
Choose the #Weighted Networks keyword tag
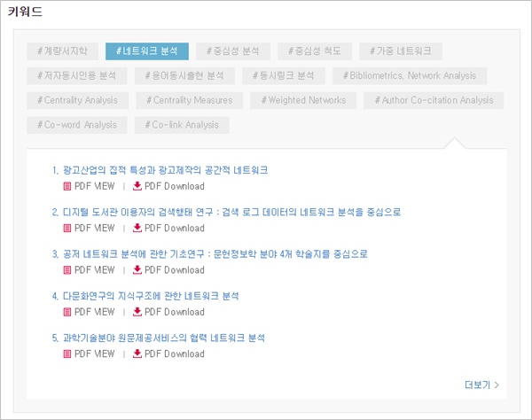(x=303, y=100)
